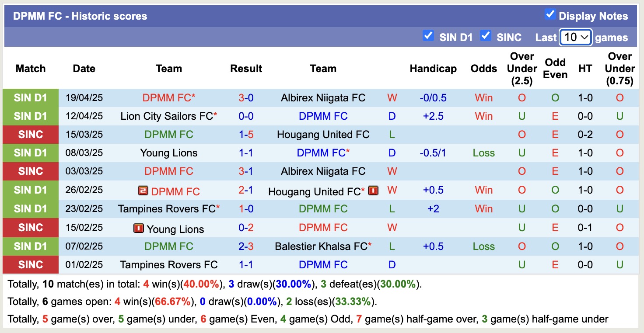Select the SIN D1 label on 19/04/25 row
Screen dimensions: 644x333
[30, 98]
